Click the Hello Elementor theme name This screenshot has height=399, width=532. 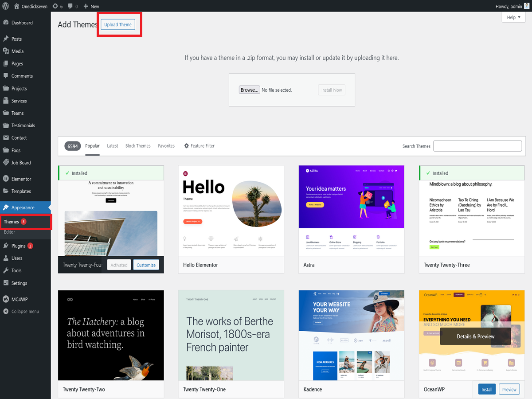(200, 265)
